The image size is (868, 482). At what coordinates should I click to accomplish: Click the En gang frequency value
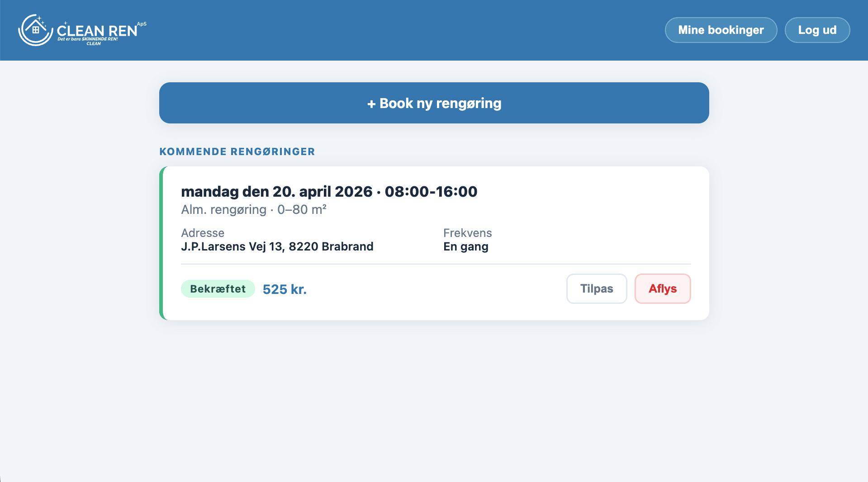point(465,246)
